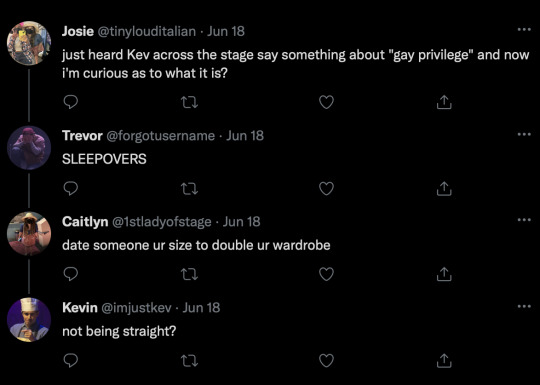Open more options on Kevin's tweet
The height and width of the screenshot is (385, 540).
pyautogui.click(x=524, y=306)
